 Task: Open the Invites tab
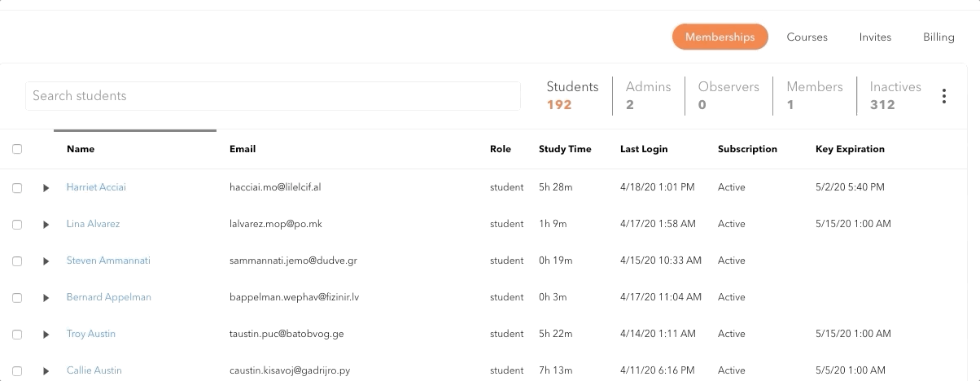coord(875,37)
